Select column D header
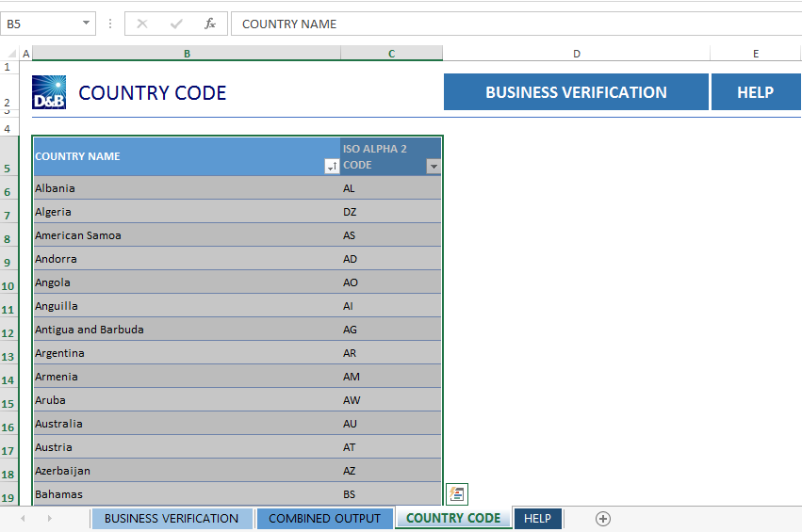Image resolution: width=802 pixels, height=532 pixels. coord(577,53)
